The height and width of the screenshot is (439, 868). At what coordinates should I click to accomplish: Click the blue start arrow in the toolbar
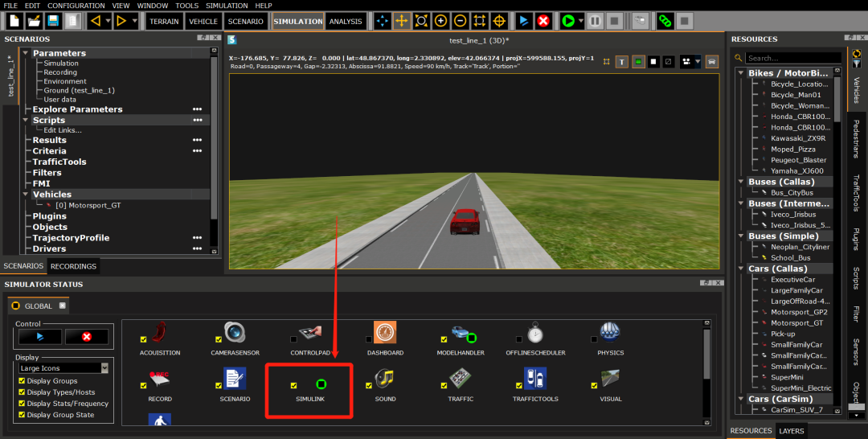tap(524, 21)
